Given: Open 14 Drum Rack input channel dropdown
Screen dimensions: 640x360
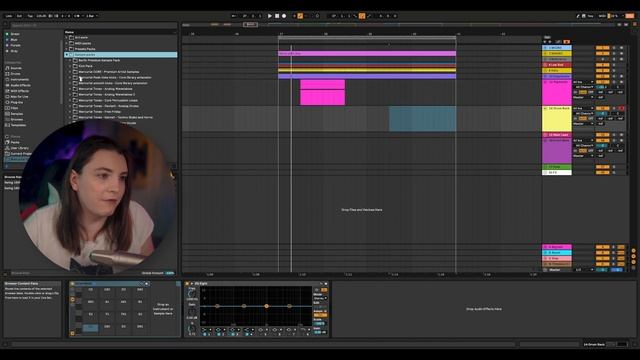Looking at the screenshot, I should coord(583,113).
